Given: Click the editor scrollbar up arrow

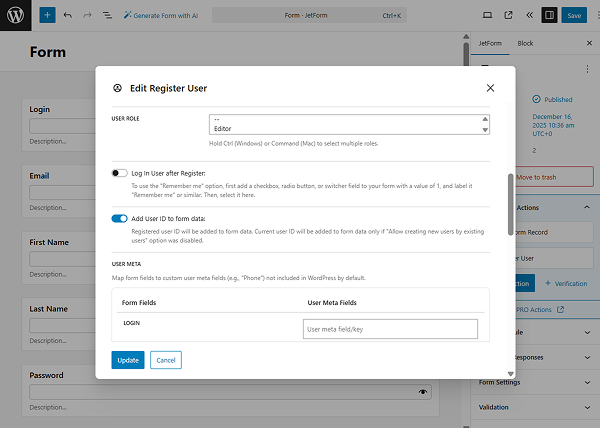Looking at the screenshot, I should [466, 37].
